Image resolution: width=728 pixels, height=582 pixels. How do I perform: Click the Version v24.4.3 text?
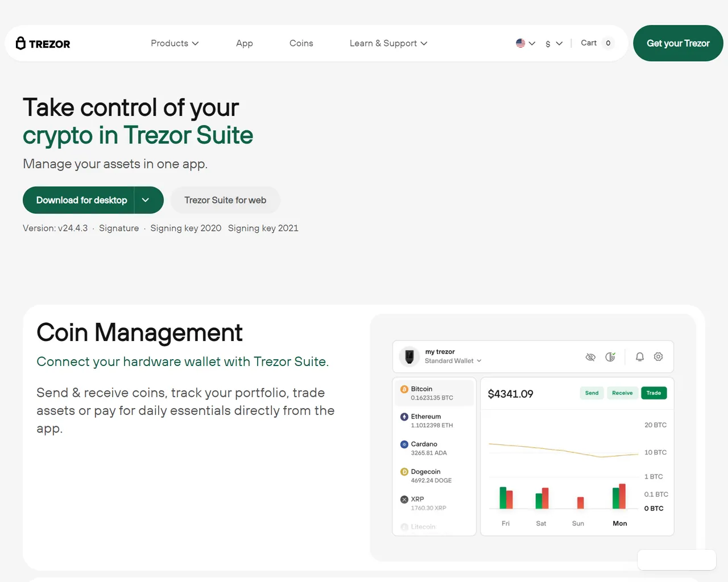pos(55,228)
